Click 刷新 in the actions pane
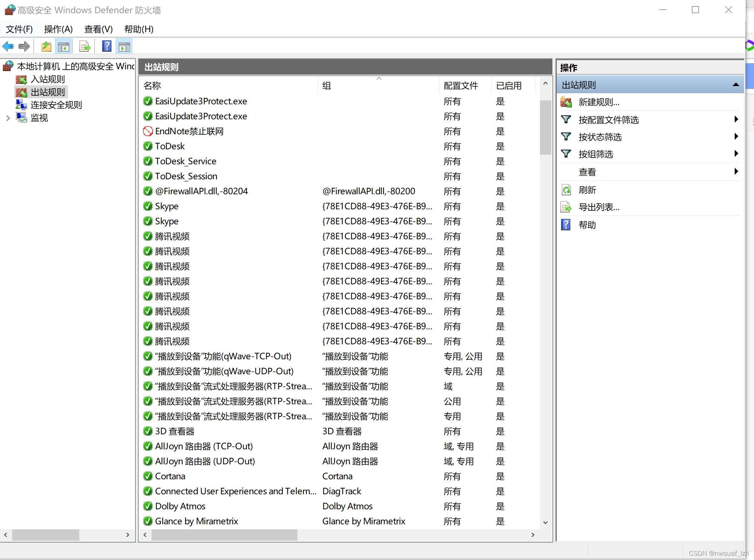The image size is (754, 560). coord(587,190)
